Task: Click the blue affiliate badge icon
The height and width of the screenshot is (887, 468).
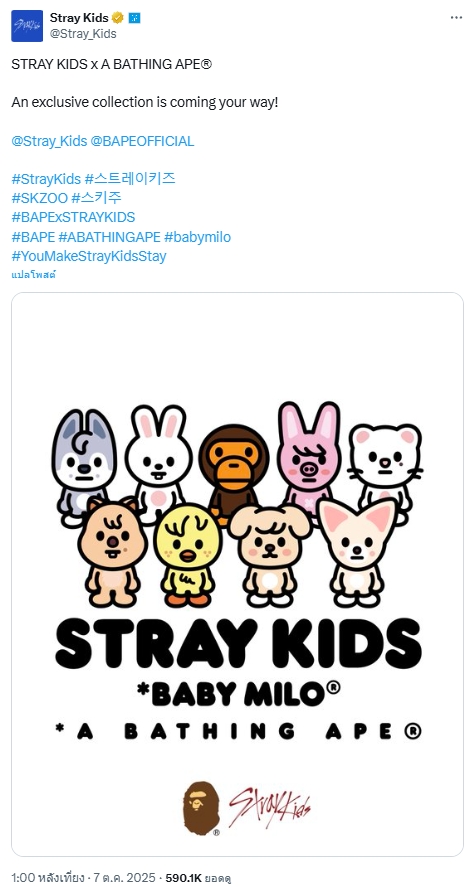Action: (x=135, y=18)
